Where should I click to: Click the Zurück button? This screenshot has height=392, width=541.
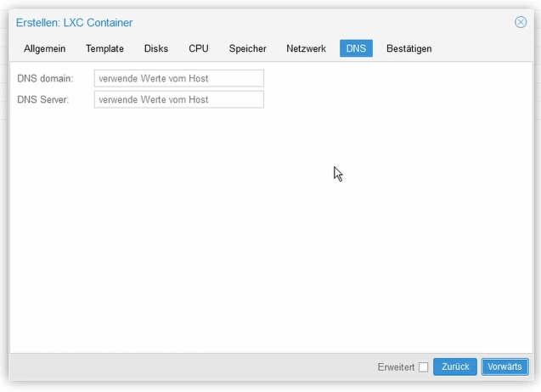click(x=455, y=367)
